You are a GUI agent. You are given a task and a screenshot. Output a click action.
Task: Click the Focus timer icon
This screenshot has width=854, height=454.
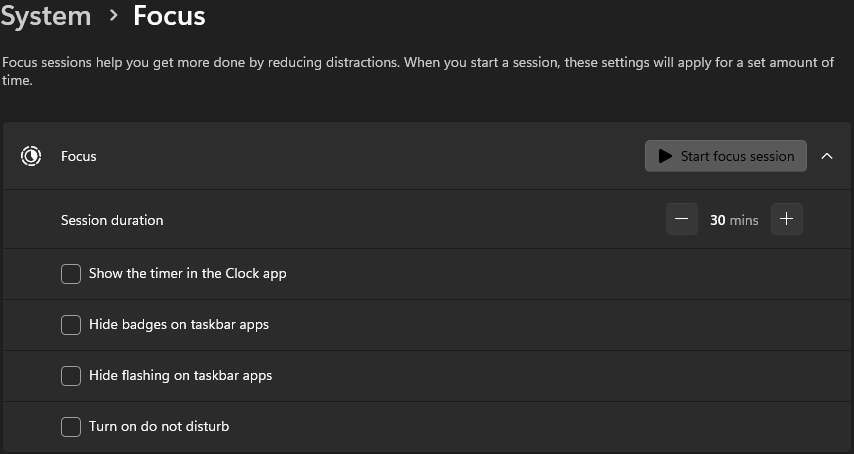pos(32,156)
